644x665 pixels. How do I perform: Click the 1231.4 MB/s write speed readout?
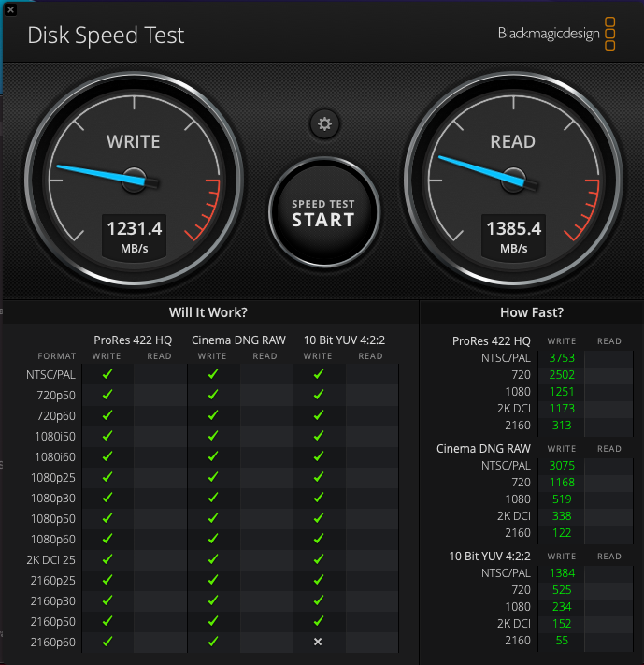click(x=134, y=237)
